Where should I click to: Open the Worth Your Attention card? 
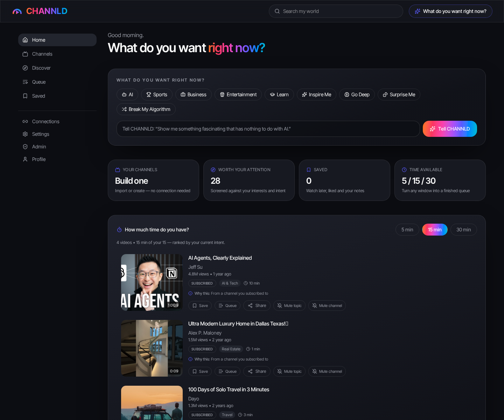pyautogui.click(x=249, y=180)
